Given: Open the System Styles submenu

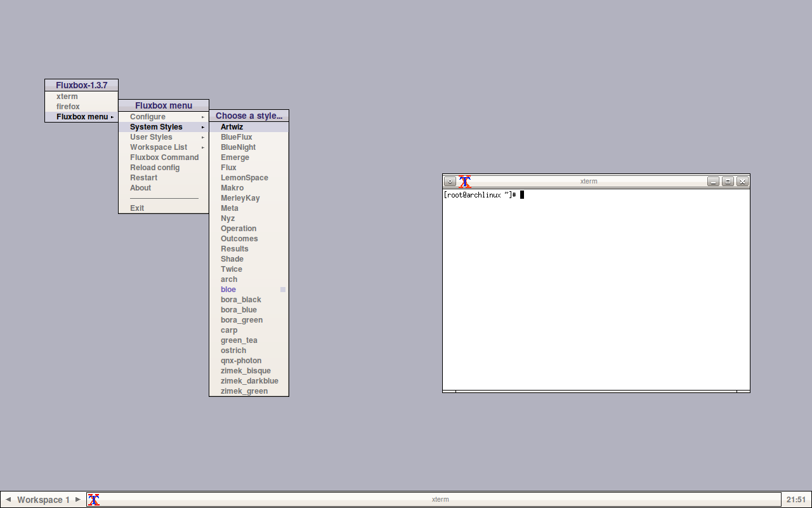Looking at the screenshot, I should coord(164,127).
